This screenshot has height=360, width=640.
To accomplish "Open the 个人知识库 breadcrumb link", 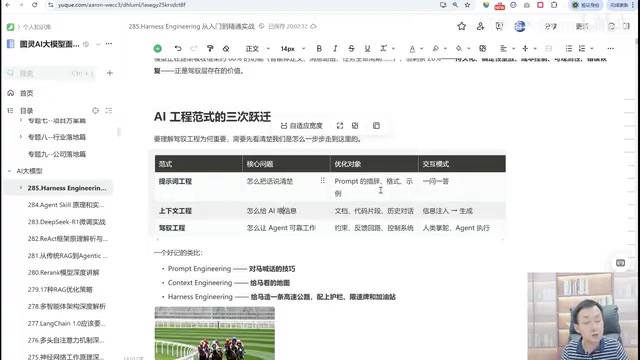I will tap(37, 27).
